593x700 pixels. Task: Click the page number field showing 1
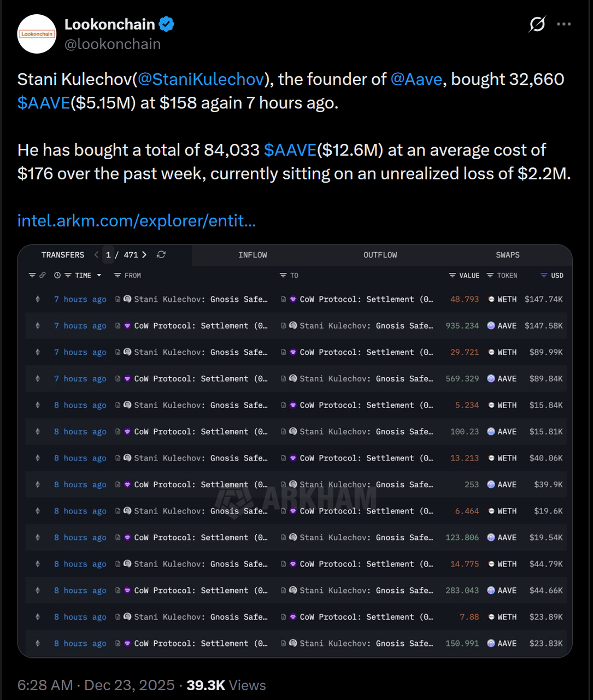point(108,255)
